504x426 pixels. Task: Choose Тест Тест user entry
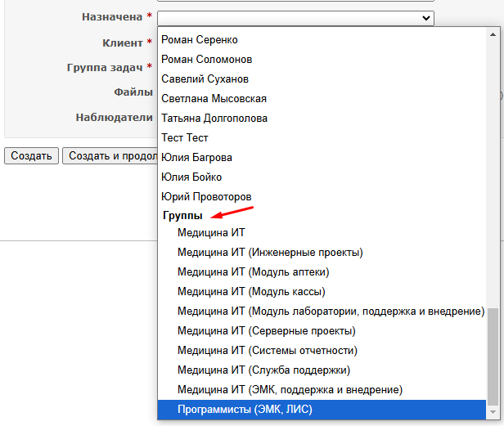[x=185, y=138]
